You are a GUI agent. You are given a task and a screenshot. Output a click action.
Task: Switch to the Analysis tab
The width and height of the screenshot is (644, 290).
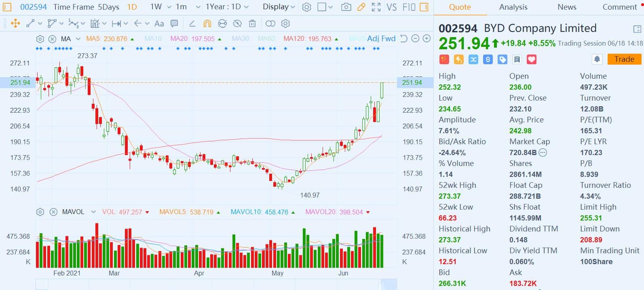[513, 7]
